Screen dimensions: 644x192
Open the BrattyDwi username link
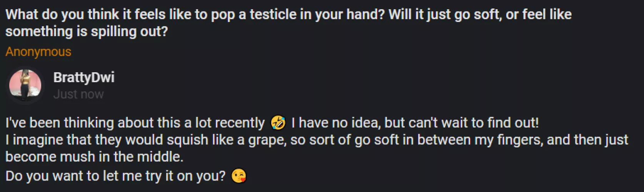click(x=83, y=77)
